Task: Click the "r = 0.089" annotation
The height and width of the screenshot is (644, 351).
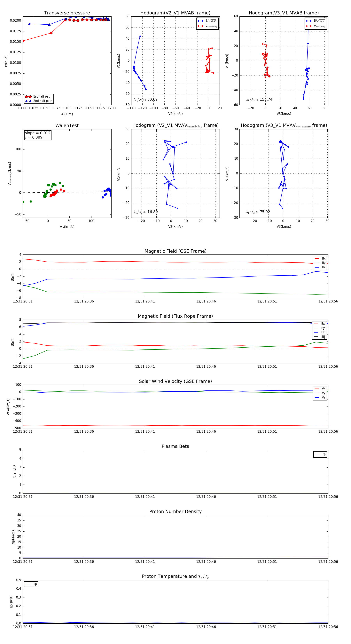Action: 34,137
